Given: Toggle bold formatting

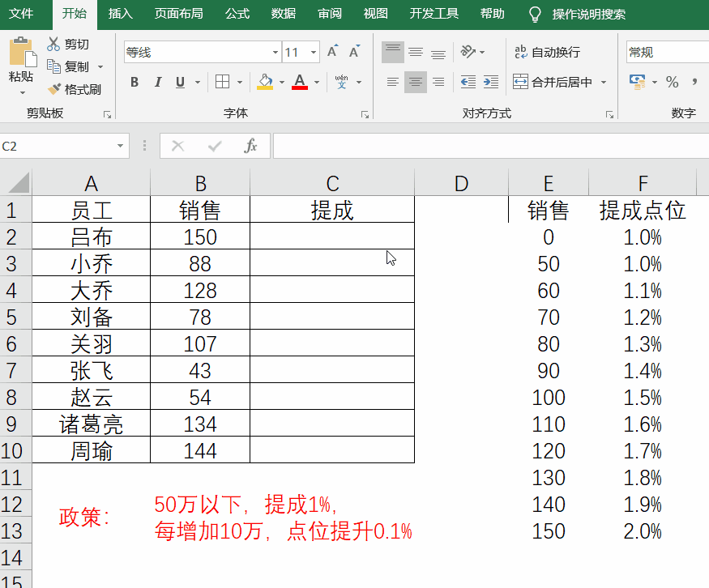Looking at the screenshot, I should tap(134, 82).
